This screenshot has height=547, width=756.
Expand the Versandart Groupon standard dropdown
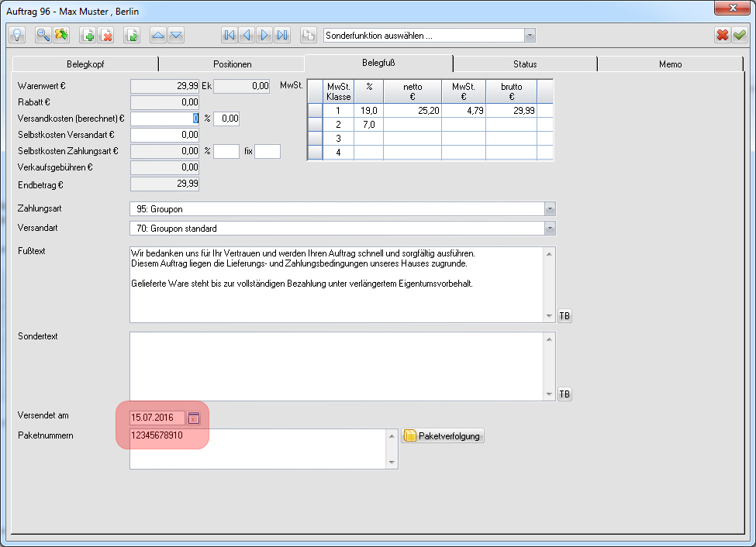point(550,229)
